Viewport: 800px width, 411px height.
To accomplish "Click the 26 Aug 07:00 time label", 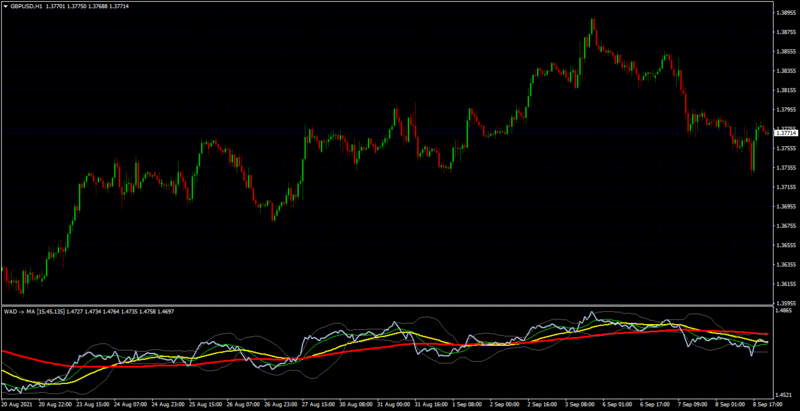I will point(244,403).
